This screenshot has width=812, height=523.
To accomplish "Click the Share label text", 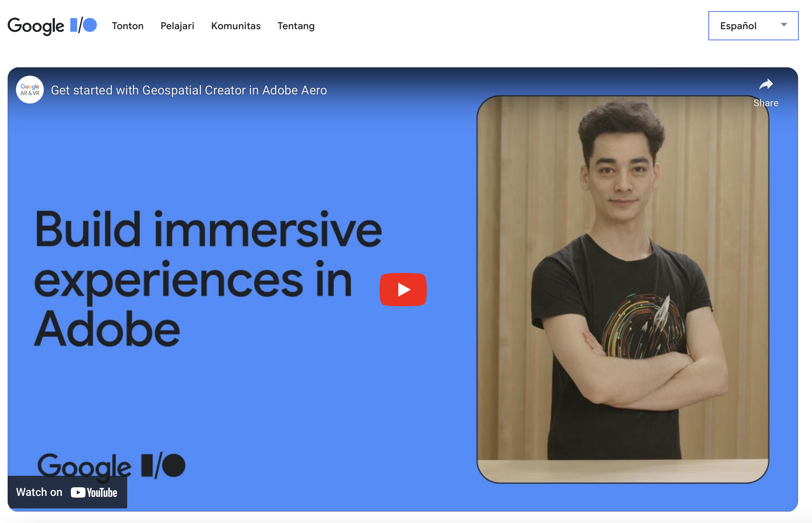I will [766, 103].
